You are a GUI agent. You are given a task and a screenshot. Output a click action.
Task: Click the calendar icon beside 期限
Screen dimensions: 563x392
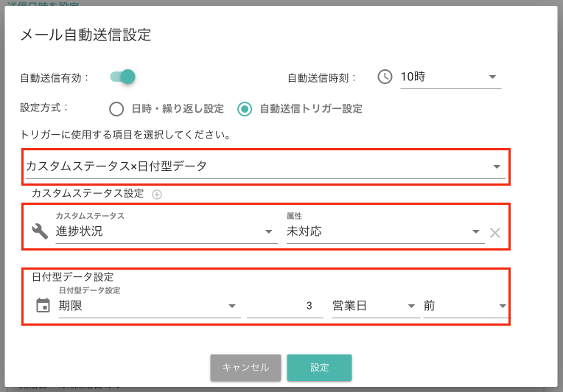pos(43,306)
